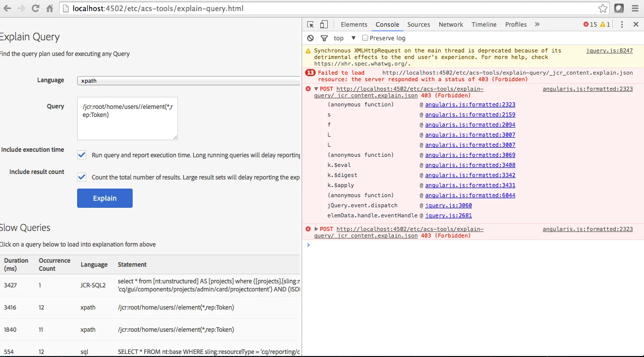The height and width of the screenshot is (357, 644).
Task: Click the blue Explain button
Action: (x=105, y=198)
